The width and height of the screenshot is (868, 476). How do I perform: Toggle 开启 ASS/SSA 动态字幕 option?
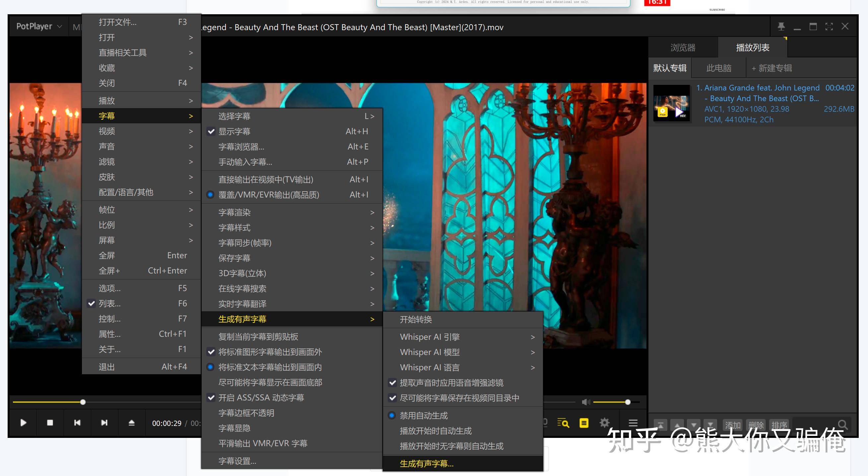pyautogui.click(x=292, y=397)
